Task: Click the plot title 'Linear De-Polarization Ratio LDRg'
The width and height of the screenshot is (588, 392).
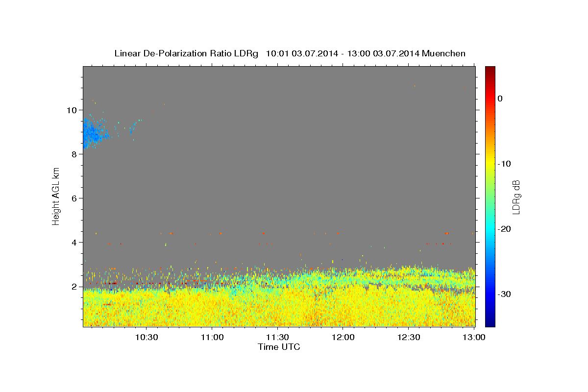Action: pos(186,53)
